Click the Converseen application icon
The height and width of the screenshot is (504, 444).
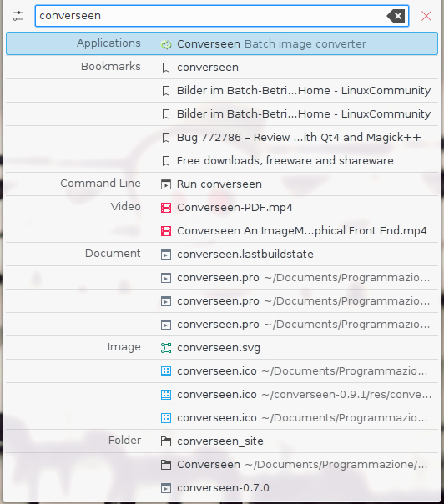tap(166, 44)
